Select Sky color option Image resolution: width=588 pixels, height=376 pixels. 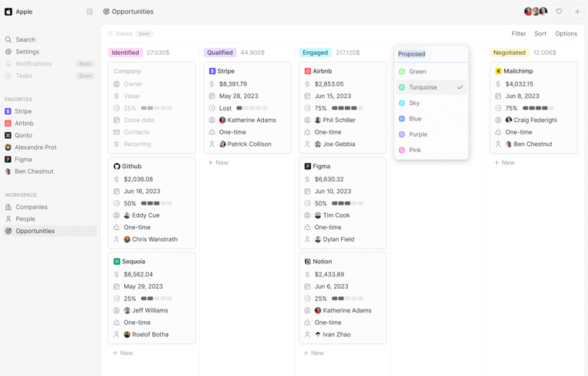click(x=431, y=103)
